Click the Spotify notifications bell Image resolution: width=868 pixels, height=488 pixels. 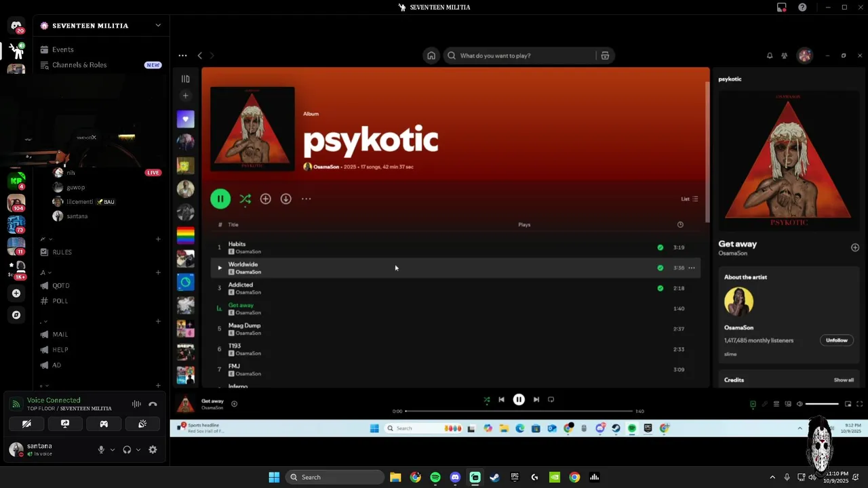[x=770, y=56]
